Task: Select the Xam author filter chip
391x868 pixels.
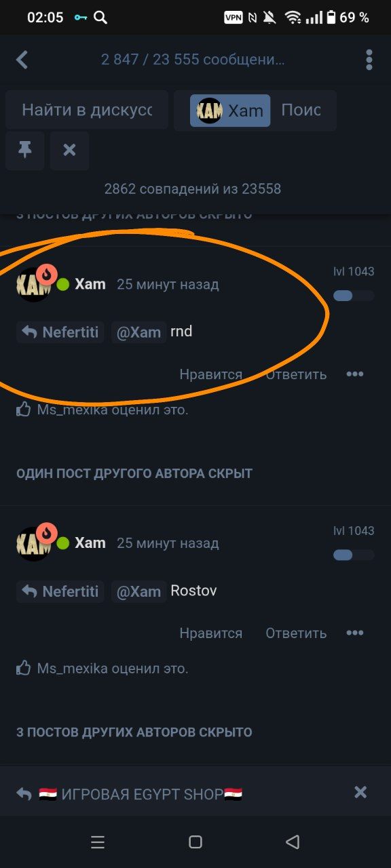Action: (230, 111)
